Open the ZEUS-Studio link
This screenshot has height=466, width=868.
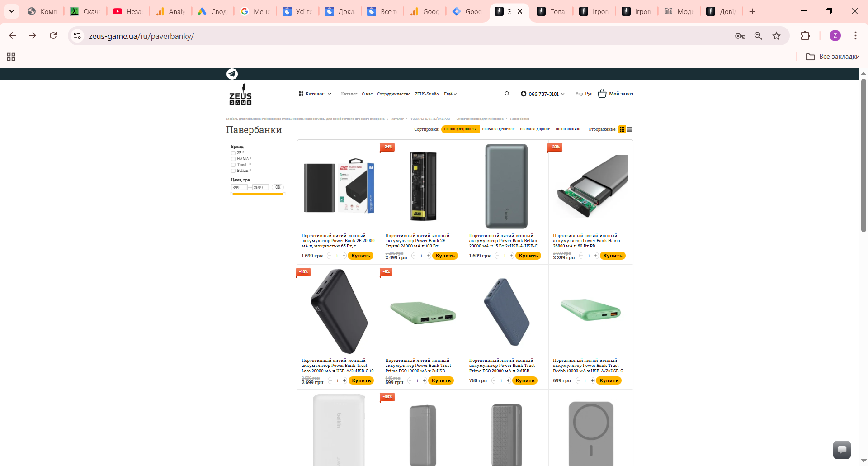427,94
